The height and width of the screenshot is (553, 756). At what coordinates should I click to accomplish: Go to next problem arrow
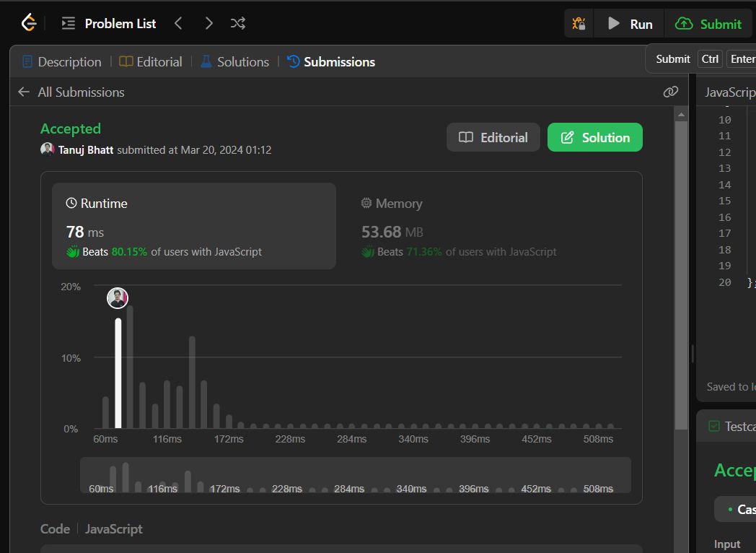point(208,23)
